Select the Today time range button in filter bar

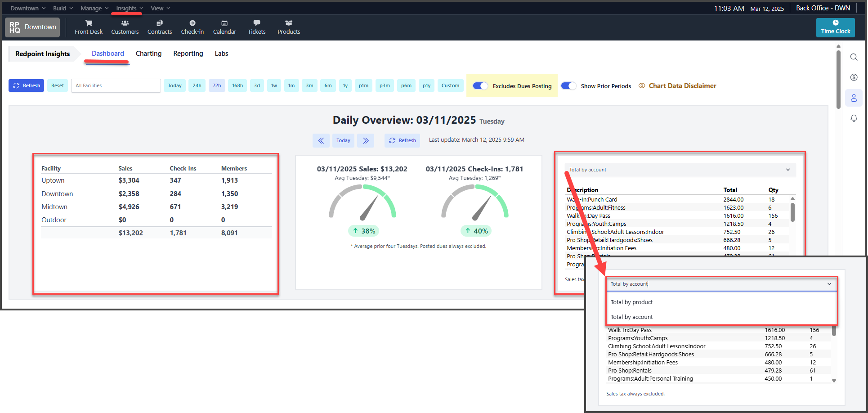(x=174, y=85)
